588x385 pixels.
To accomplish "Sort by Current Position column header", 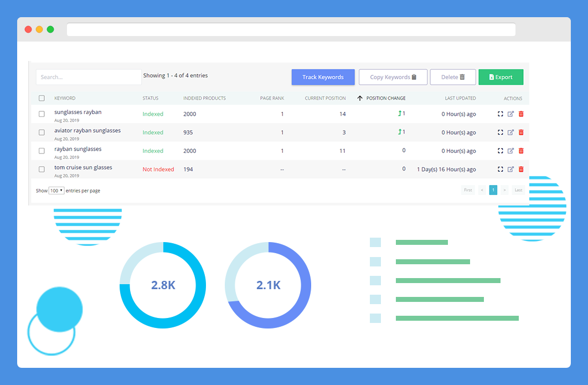I will [325, 98].
